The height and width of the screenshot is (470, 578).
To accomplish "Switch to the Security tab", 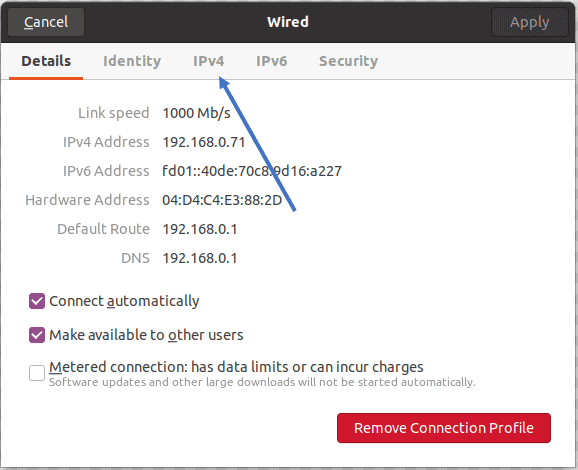I will coord(348,61).
